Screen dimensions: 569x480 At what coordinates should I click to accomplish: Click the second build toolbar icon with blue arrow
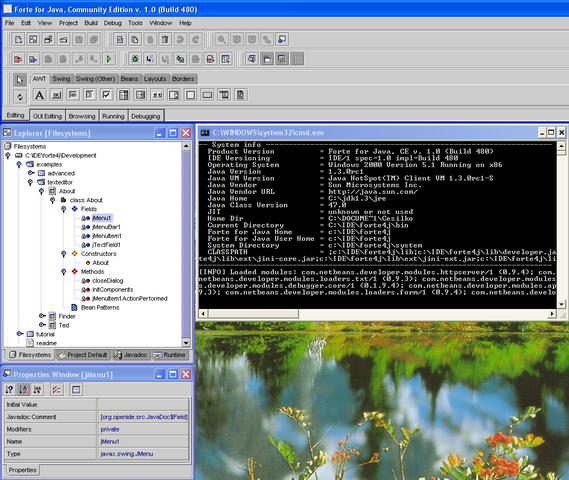click(x=33, y=59)
